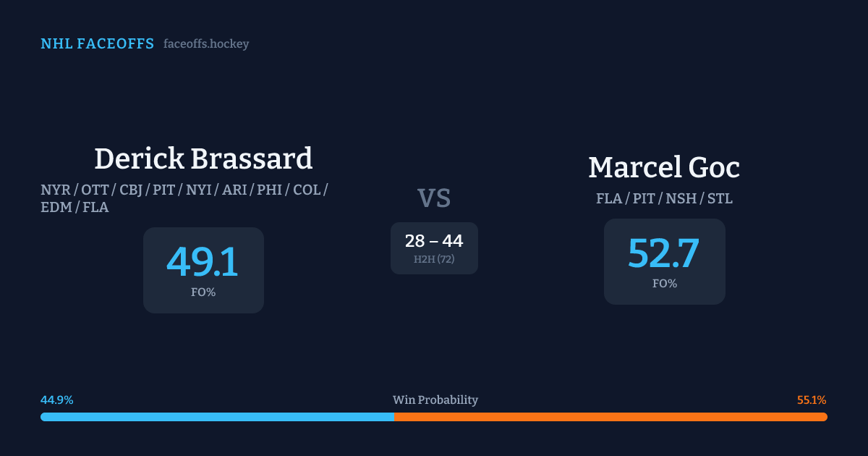Click the 28 – 44 head-to-head score
Viewport: 868px width, 456px height.
434,241
